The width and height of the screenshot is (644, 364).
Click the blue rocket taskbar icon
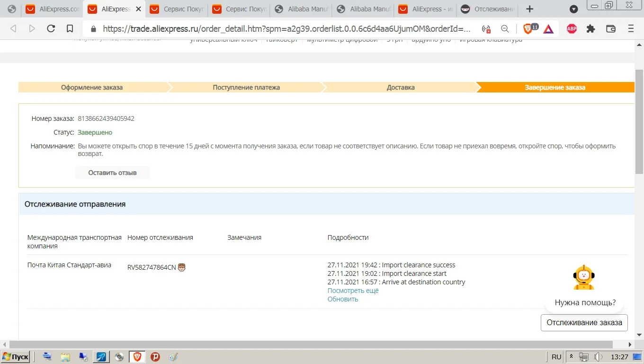(x=101, y=357)
